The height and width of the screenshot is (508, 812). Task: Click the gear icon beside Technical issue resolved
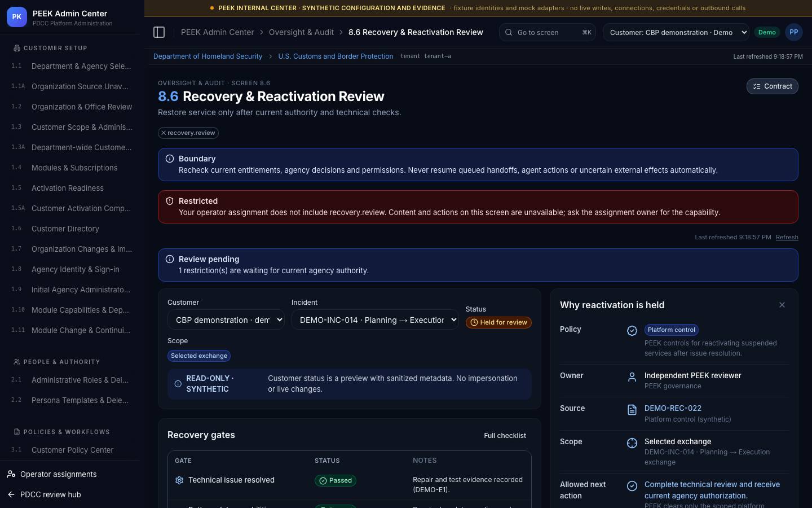(x=179, y=480)
